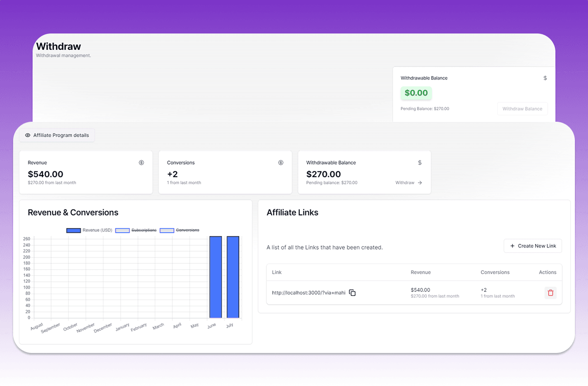The image size is (588, 386).
Task: Click the Revenue column header
Action: [x=421, y=272]
